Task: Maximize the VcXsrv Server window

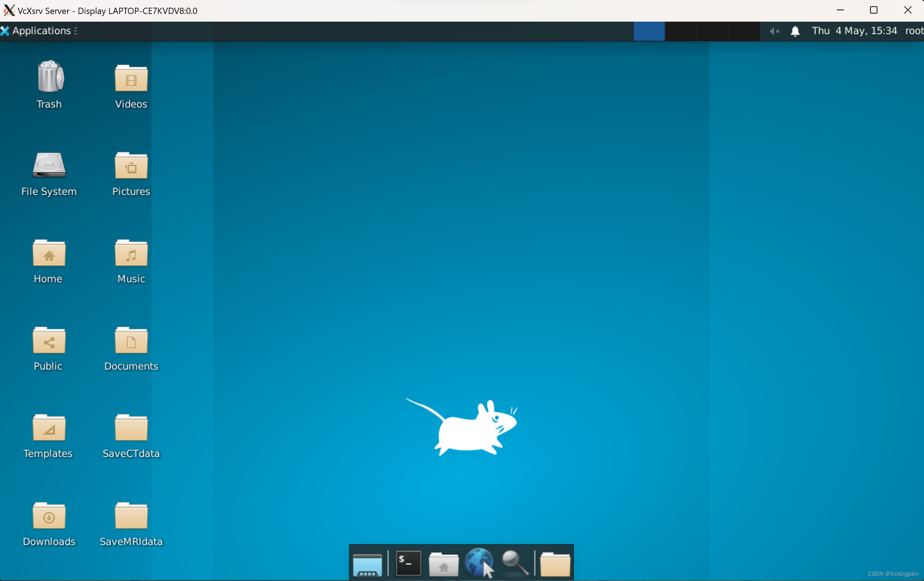Action: coord(874,10)
